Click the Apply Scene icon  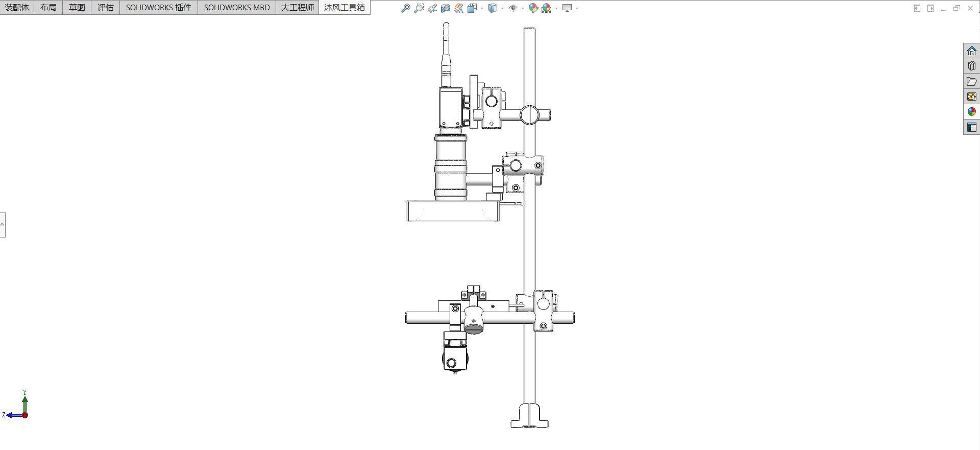pos(547,8)
